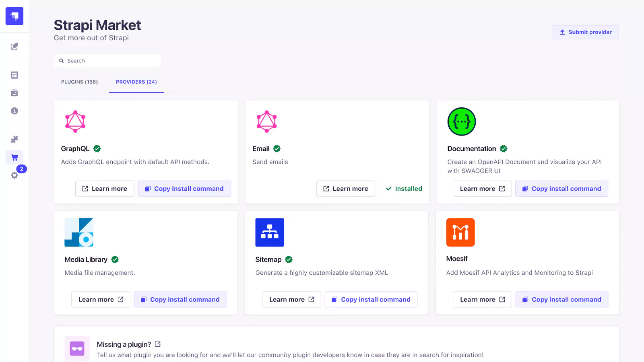Open Learn more for Documentation

pyautogui.click(x=482, y=189)
